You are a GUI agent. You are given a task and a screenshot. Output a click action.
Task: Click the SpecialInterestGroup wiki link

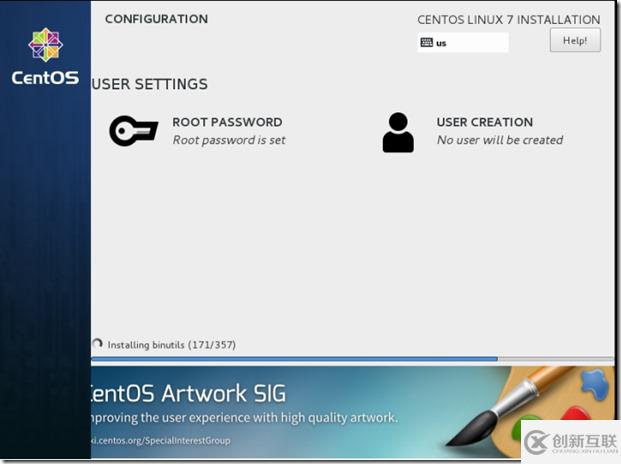point(161,440)
